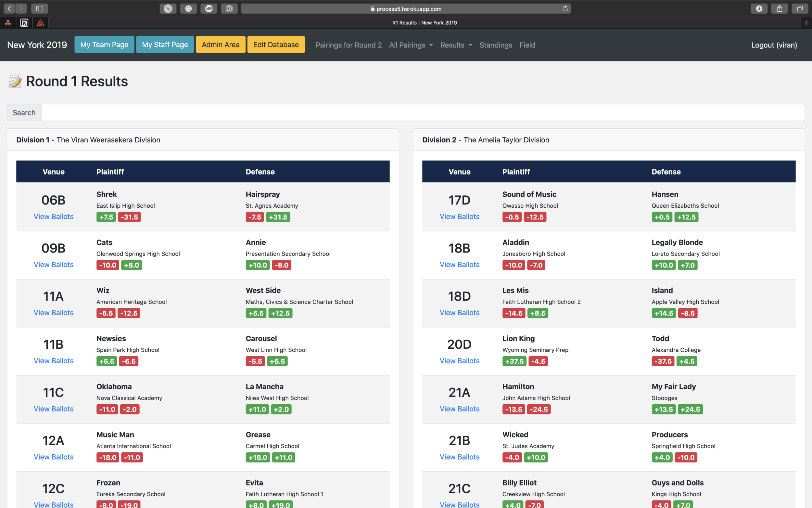Viewport: 812px width, 508px height.
Task: Open the Admin Area
Action: click(x=221, y=44)
